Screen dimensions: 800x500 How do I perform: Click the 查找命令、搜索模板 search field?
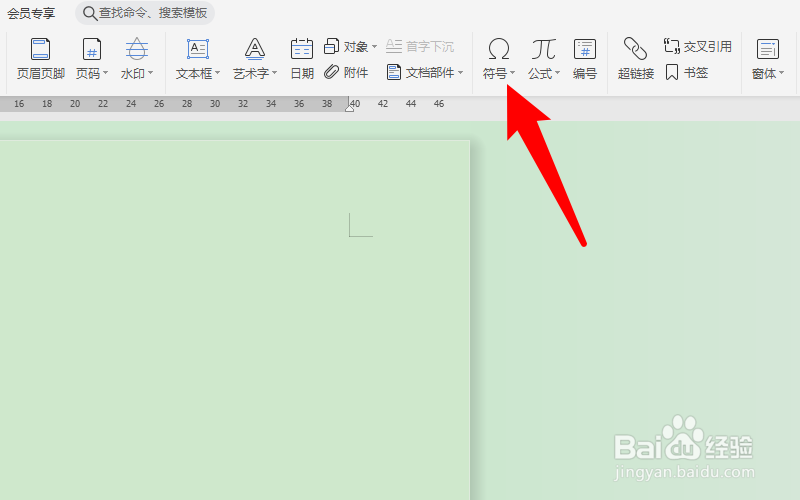coord(145,13)
